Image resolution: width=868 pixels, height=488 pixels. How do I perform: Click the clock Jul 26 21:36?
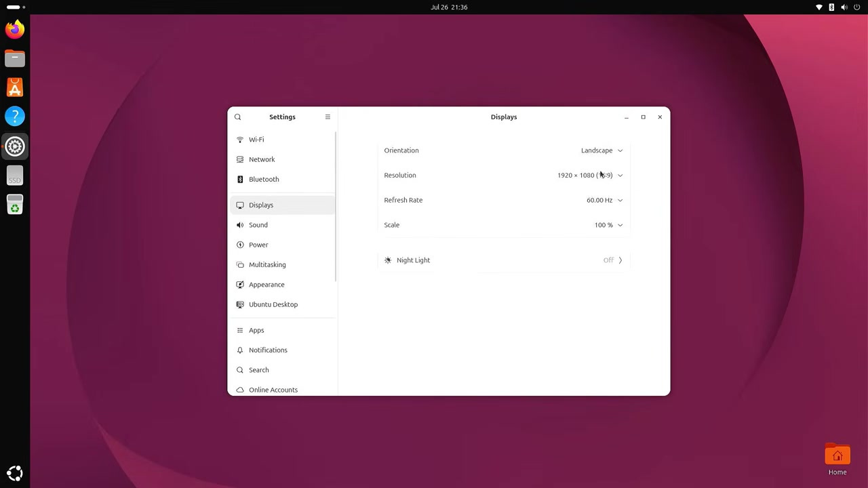449,7
